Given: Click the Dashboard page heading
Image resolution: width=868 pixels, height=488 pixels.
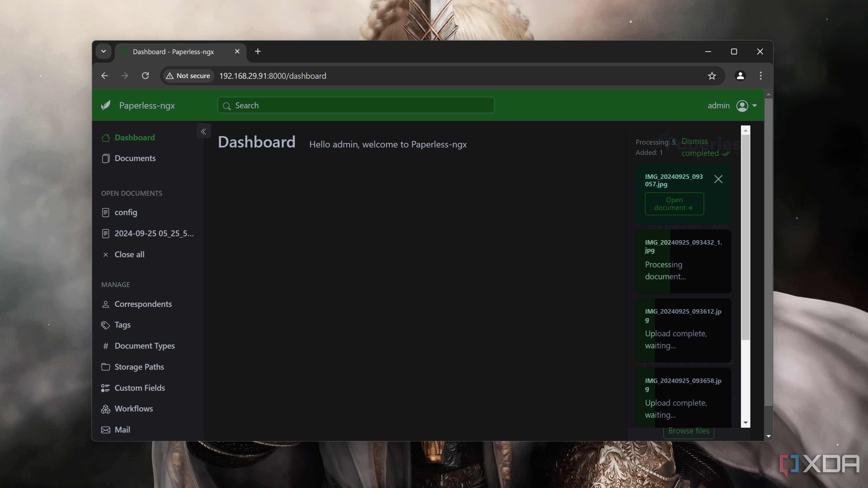Looking at the screenshot, I should (x=256, y=142).
